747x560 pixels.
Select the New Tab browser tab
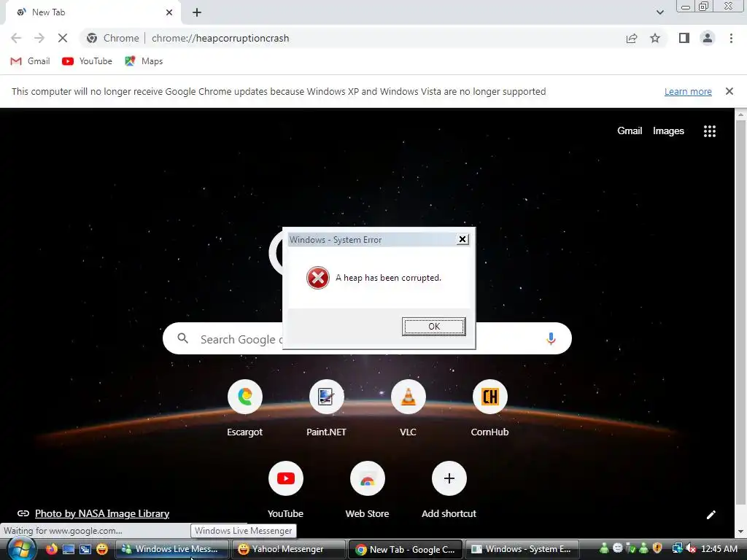click(x=93, y=12)
